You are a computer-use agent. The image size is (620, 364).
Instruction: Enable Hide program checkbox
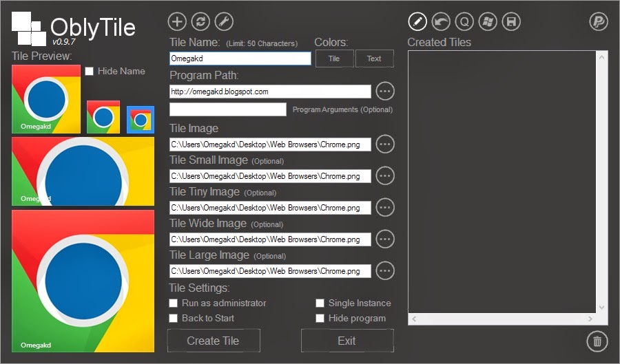320,318
